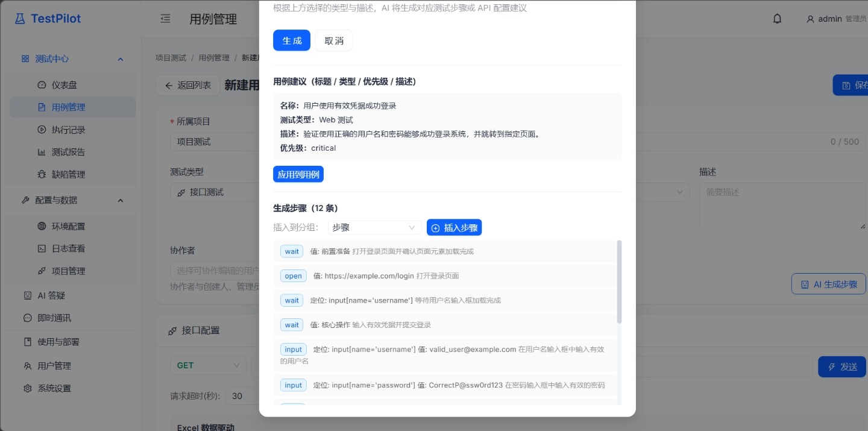Open 测试报告 from the sidebar
868x431 pixels.
pyautogui.click(x=72, y=152)
